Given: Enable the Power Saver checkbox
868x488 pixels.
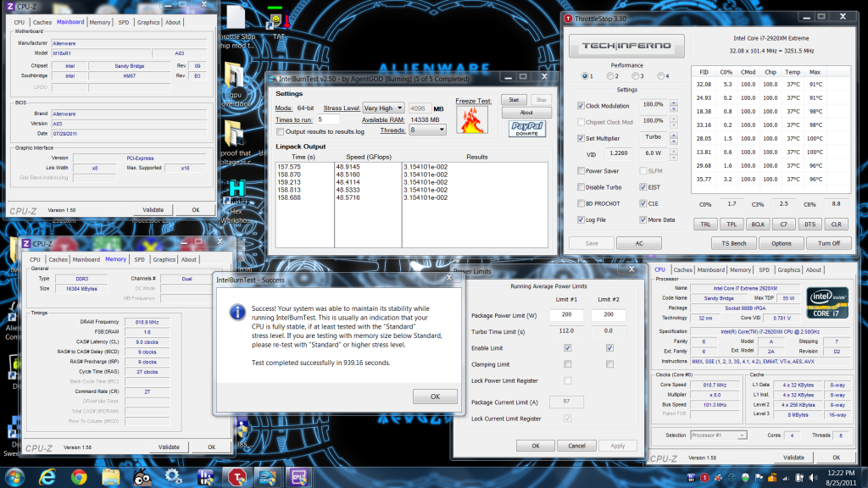Looking at the screenshot, I should click(x=581, y=171).
